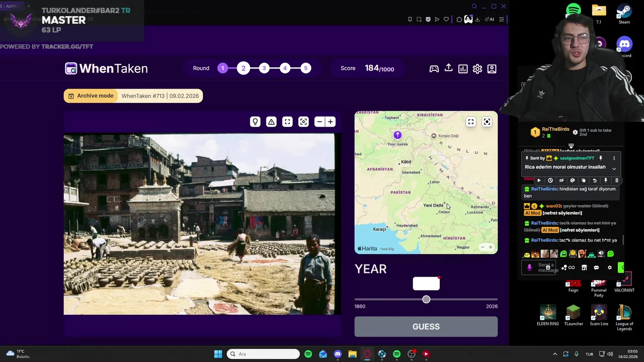644x362 pixels.
Task: Launch ELDEN RING from the desktop
Action: coord(548,315)
